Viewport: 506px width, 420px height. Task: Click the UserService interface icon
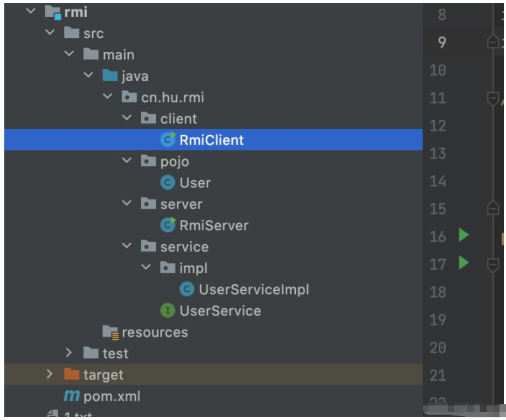pos(168,311)
